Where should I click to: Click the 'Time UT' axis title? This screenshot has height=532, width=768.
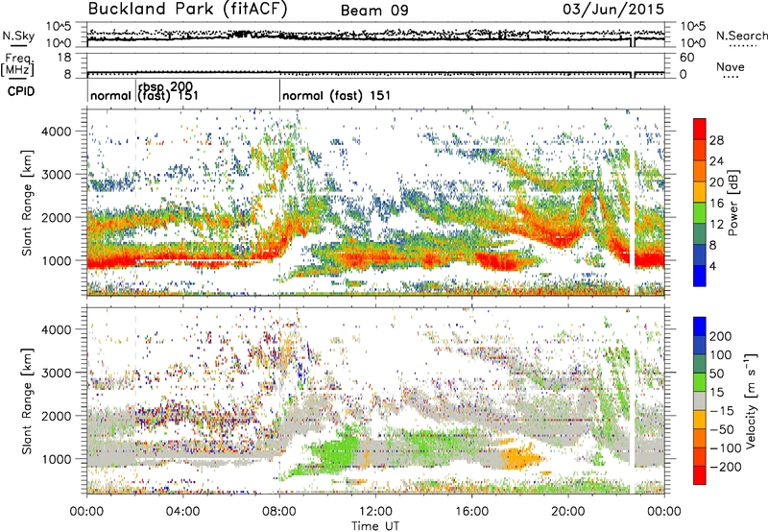[375, 525]
